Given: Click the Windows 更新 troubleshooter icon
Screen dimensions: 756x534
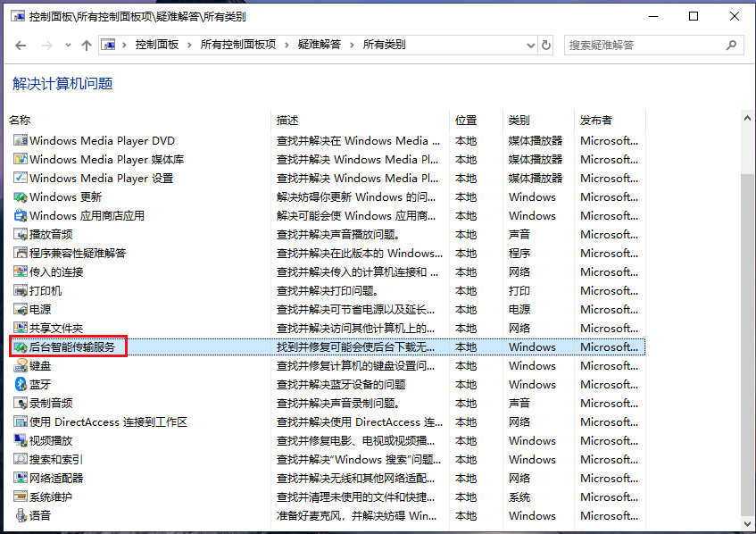Looking at the screenshot, I should (x=21, y=197).
